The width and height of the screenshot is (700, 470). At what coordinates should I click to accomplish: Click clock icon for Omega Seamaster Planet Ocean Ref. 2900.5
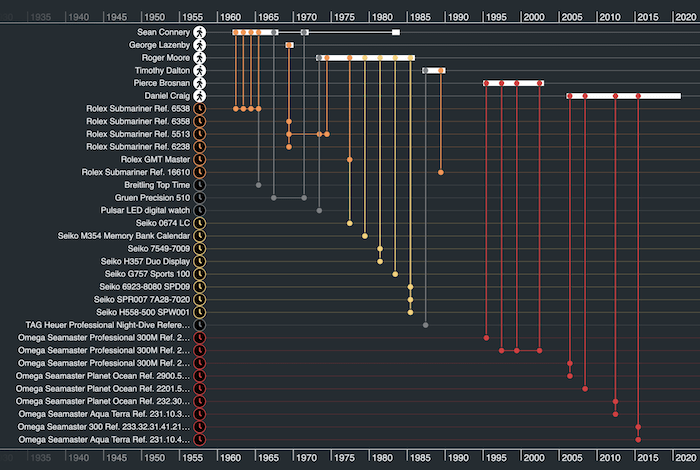click(200, 376)
